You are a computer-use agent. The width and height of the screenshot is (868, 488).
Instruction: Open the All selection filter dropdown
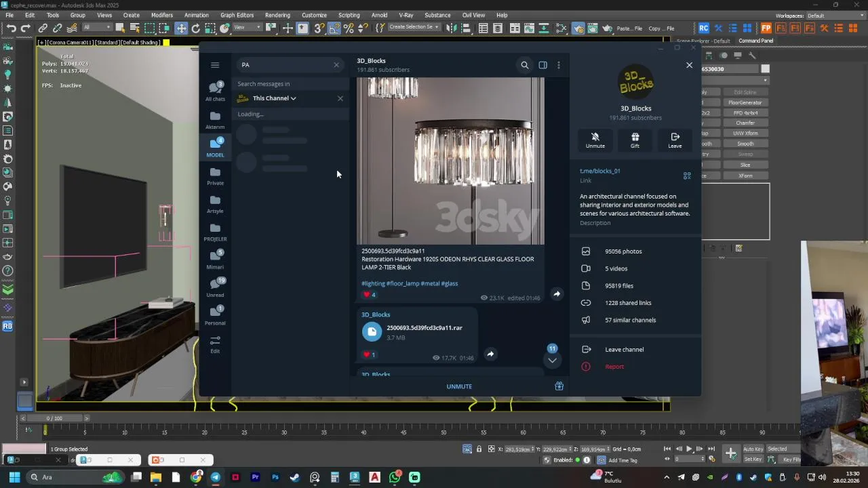coord(96,28)
